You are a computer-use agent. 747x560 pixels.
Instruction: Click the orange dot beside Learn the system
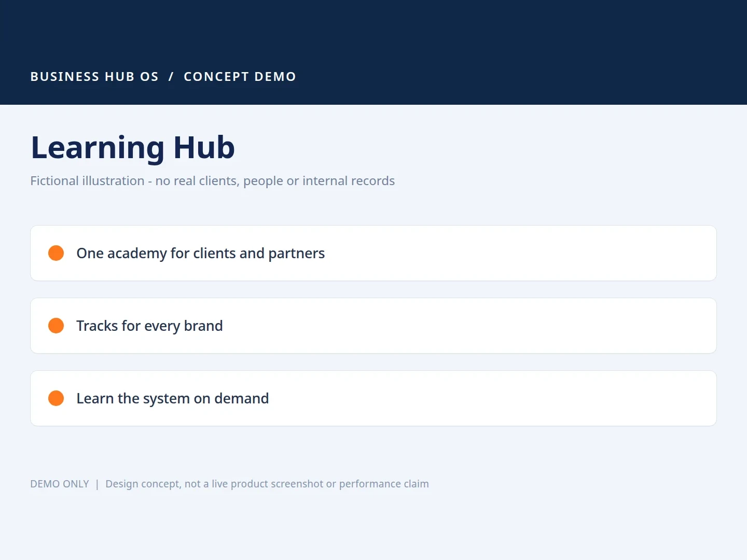click(56, 398)
